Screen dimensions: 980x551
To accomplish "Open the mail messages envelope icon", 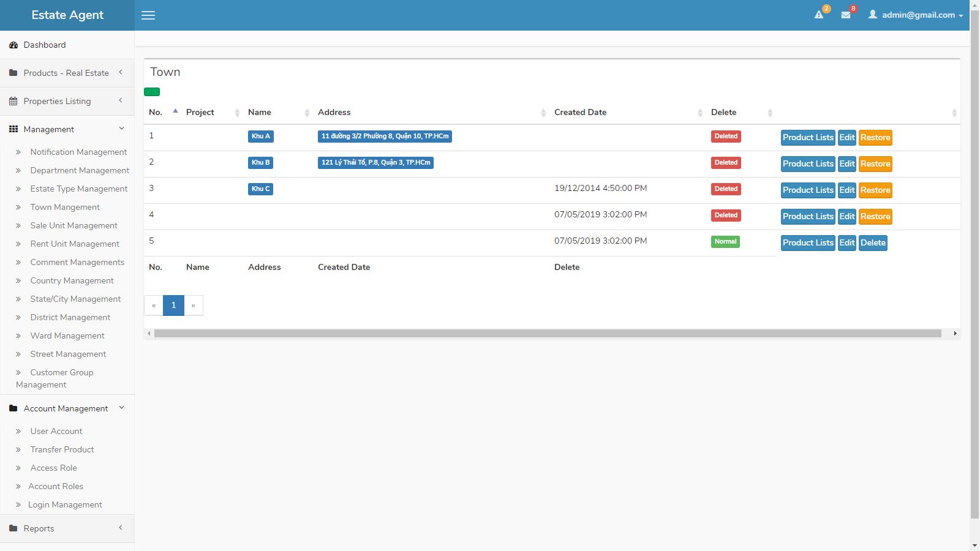I will [846, 15].
